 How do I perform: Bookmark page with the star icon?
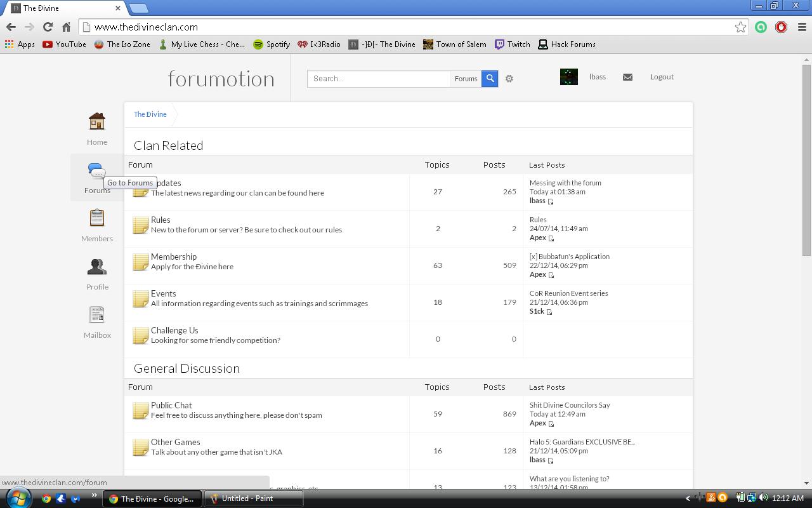tap(740, 27)
